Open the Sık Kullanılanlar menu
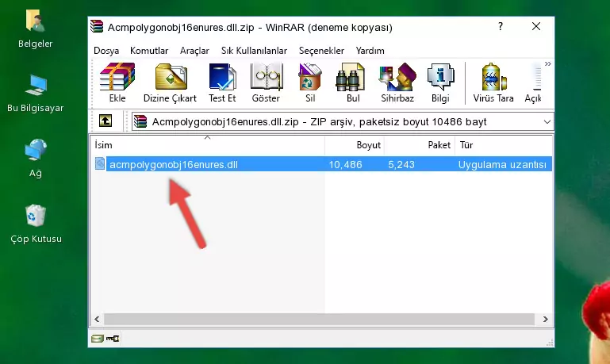 click(254, 51)
